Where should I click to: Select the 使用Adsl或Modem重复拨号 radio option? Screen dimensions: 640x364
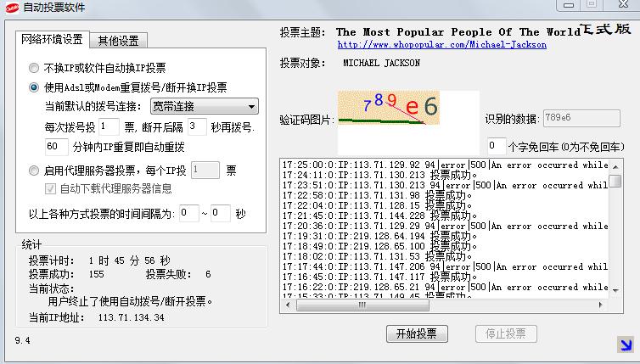pyautogui.click(x=34, y=87)
